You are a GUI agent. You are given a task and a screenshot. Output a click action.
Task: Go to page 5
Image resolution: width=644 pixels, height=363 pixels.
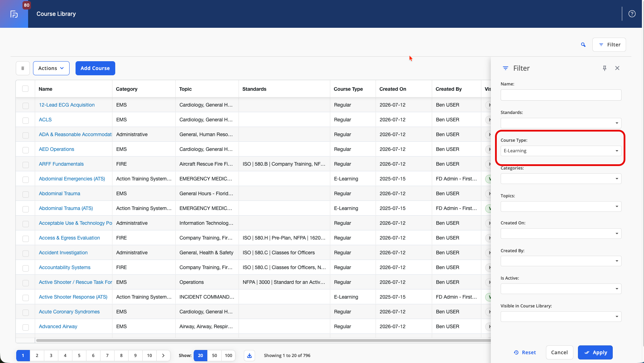[x=79, y=356]
